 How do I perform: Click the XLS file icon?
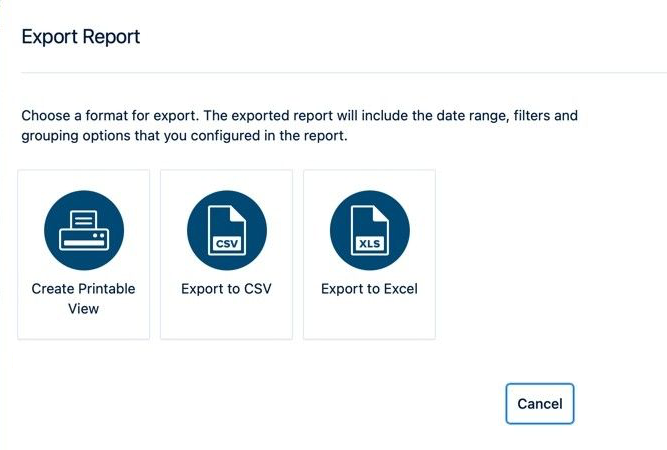pos(369,231)
